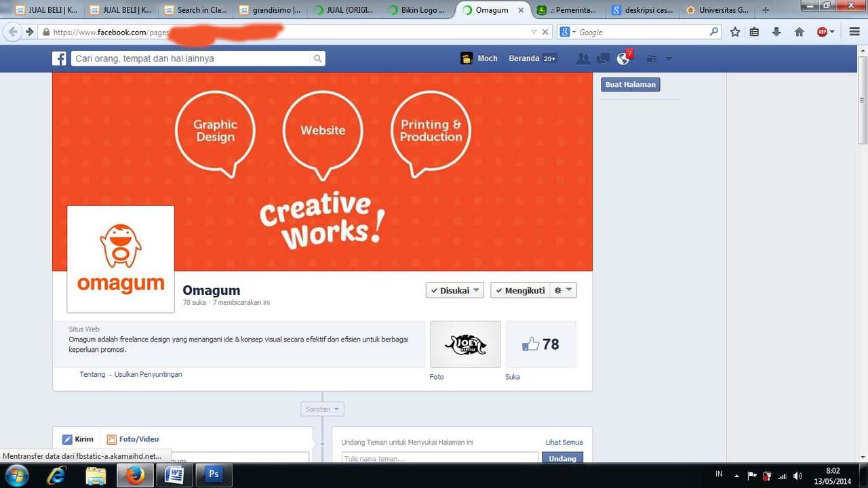Viewport: 868px width, 488px height.
Task: Switch to the Search in Cla... tab
Action: (195, 10)
